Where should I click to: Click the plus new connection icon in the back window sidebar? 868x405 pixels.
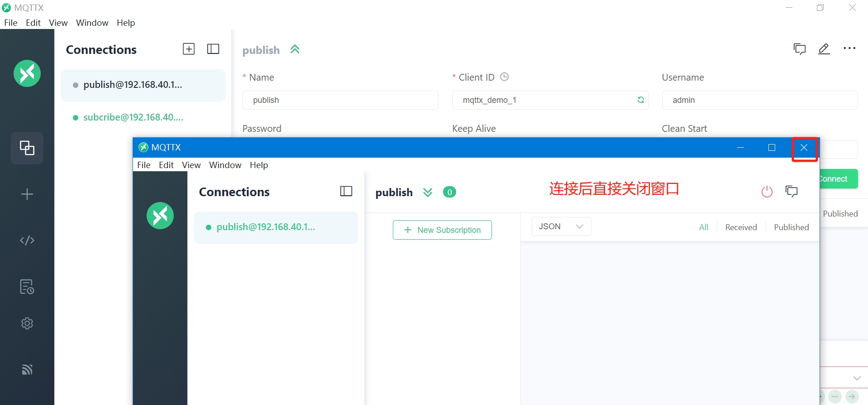coord(27,194)
